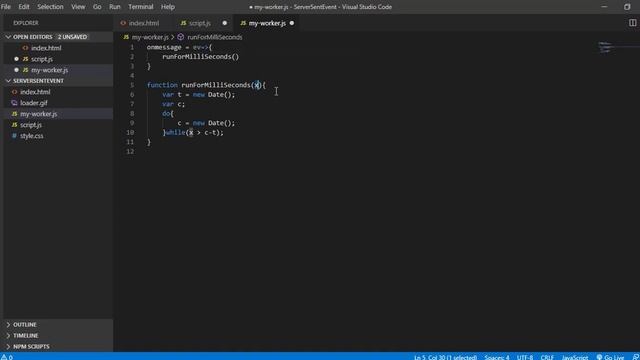640x360 pixels.
Task: Open my-worker.js in the project folder
Action: (x=39, y=114)
